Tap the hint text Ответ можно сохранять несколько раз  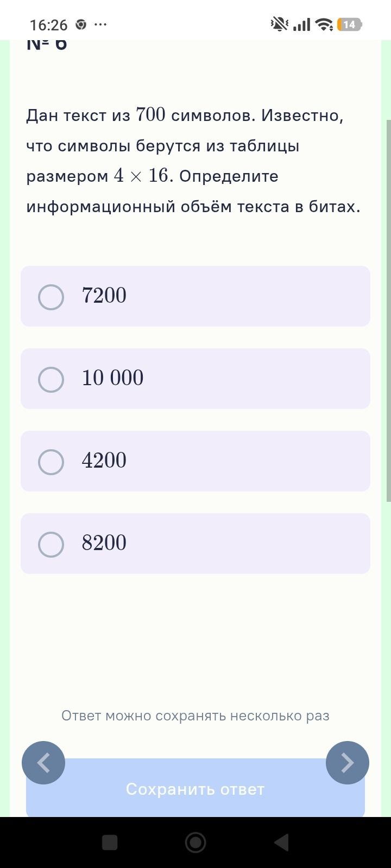click(x=195, y=716)
